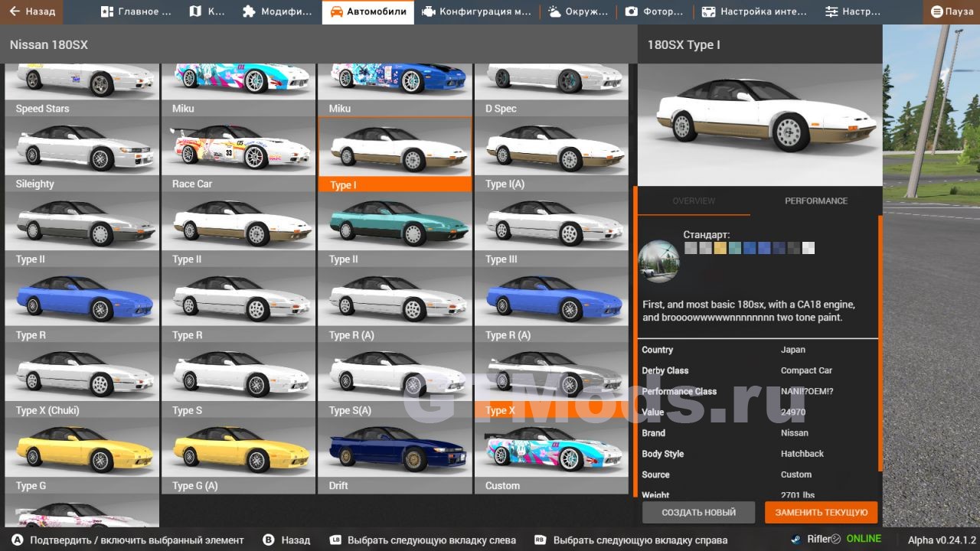Open the Фоторежим camera tab

654,11
